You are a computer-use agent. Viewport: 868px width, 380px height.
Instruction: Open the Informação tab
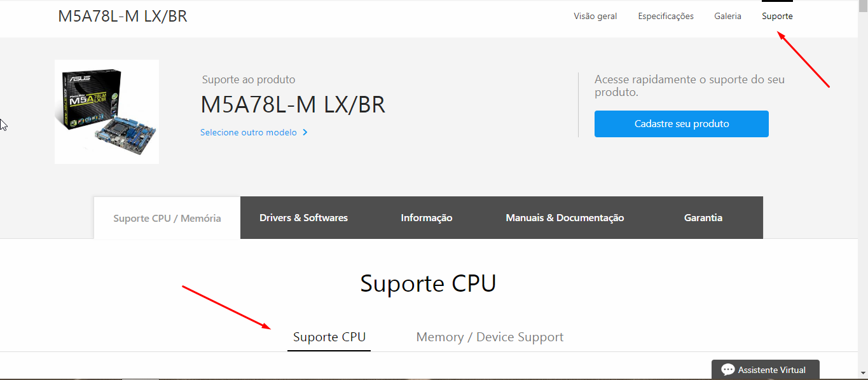click(426, 218)
